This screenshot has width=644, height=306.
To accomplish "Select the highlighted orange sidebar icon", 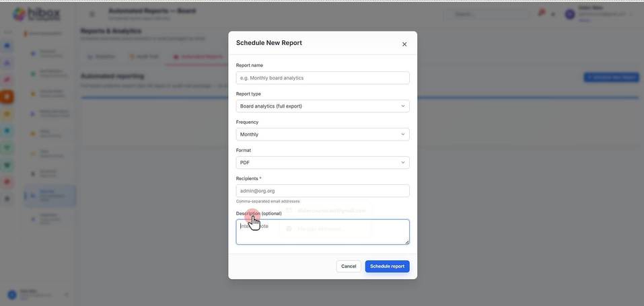I will click(7, 97).
